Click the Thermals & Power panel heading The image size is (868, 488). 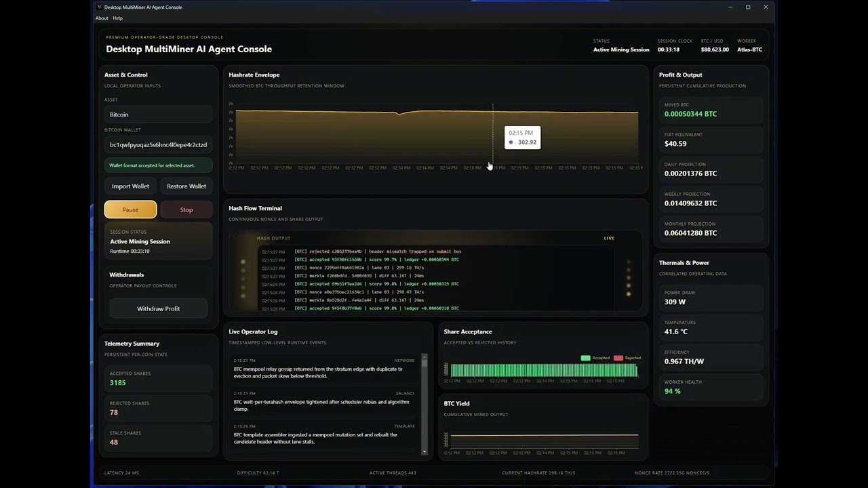[x=684, y=262]
